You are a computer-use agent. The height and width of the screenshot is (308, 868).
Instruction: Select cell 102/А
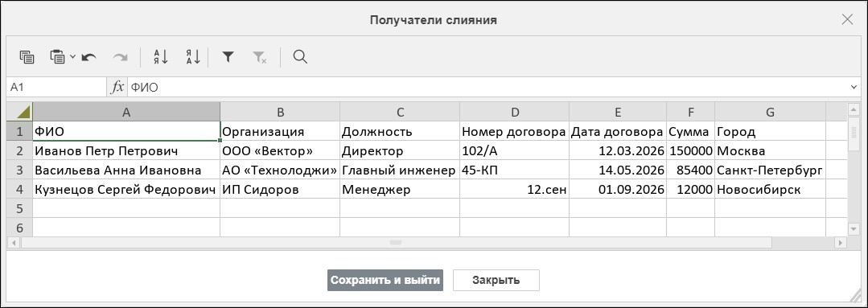pos(514,151)
